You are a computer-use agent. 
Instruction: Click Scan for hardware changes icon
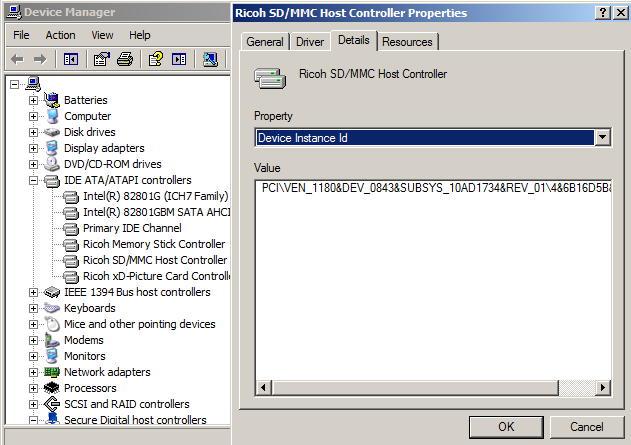pyautogui.click(x=210, y=60)
